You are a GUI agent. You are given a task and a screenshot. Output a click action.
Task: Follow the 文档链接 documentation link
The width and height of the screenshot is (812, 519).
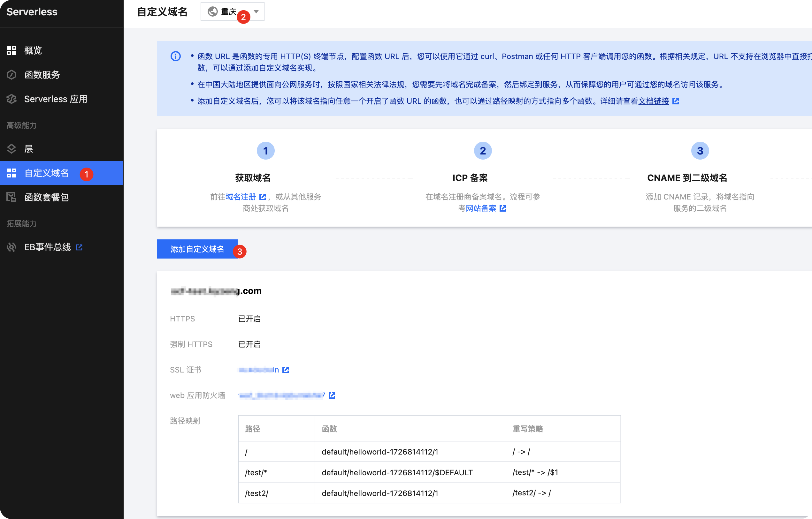[653, 101]
